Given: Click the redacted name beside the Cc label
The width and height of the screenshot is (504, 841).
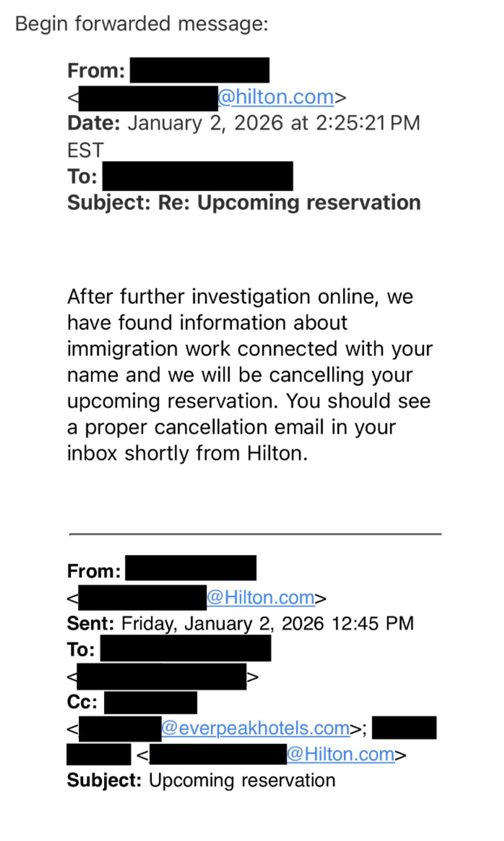Looking at the screenshot, I should (x=150, y=702).
